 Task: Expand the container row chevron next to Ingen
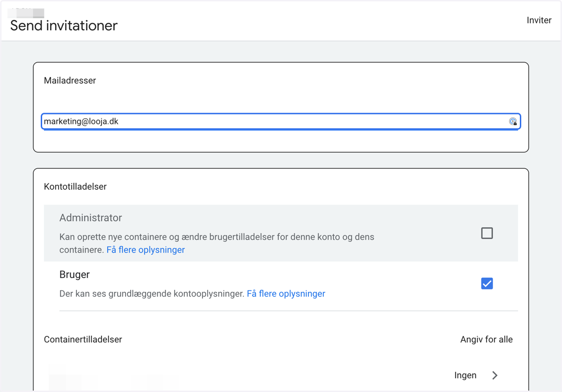click(495, 375)
